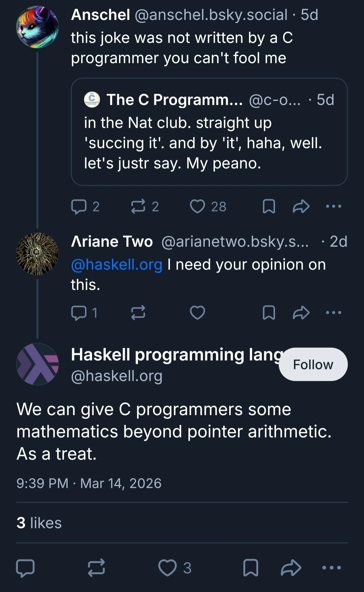Like Ariane Two's reply
364x592 pixels.
[198, 312]
